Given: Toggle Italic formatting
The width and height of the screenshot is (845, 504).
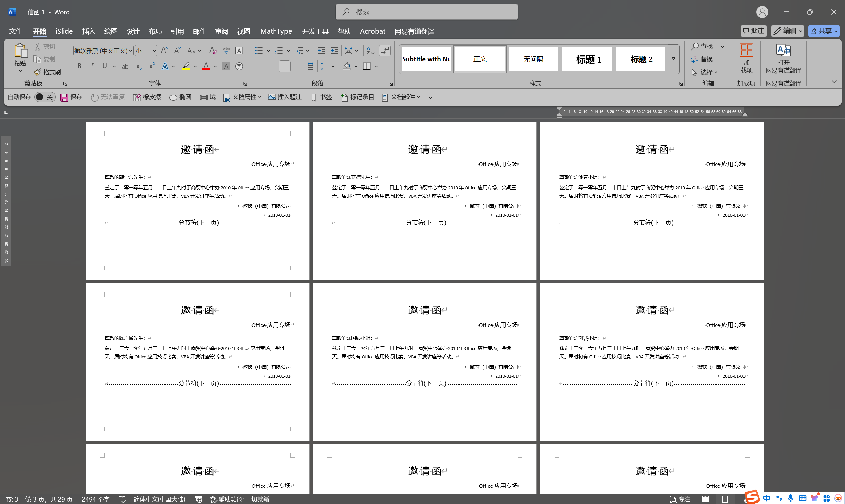Looking at the screenshot, I should tap(92, 66).
